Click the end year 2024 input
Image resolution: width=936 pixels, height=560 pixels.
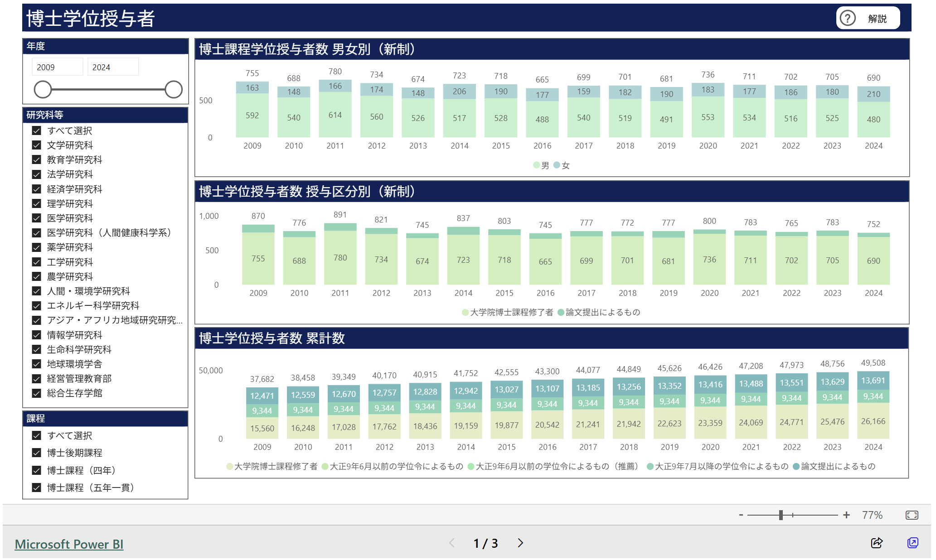pos(112,67)
